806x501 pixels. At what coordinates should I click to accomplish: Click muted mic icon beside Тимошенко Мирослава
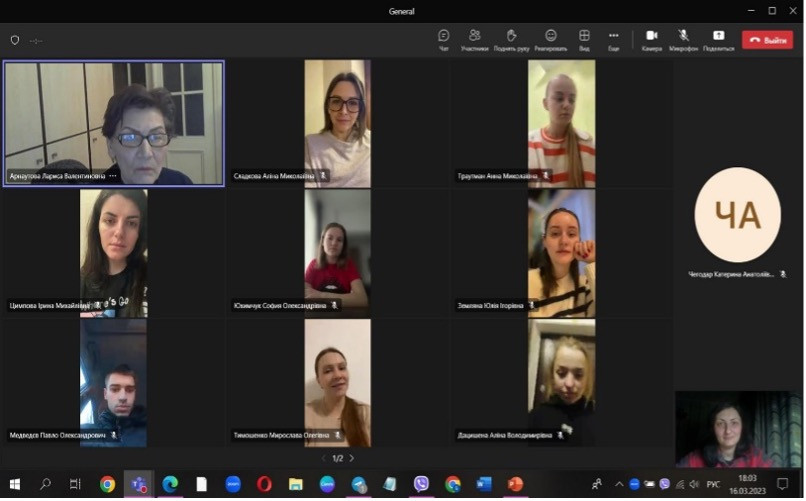338,435
